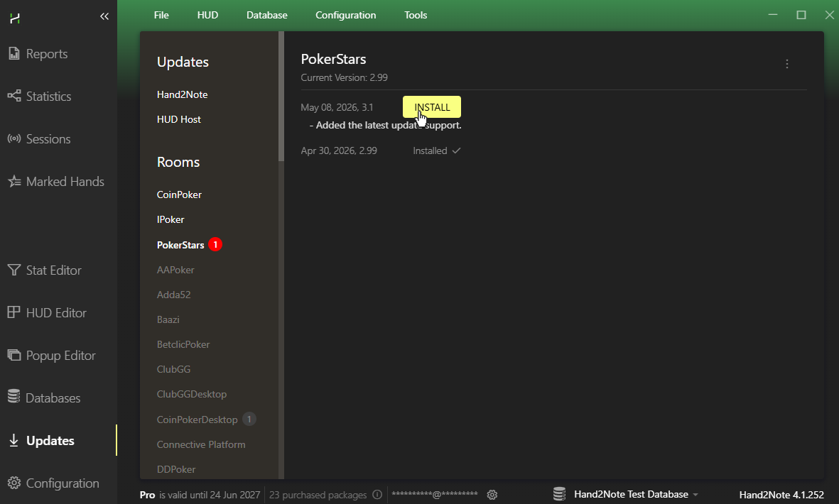Viewport: 839px width, 504px height.
Task: Click the Sessions broadcast icon
Action: (x=14, y=139)
